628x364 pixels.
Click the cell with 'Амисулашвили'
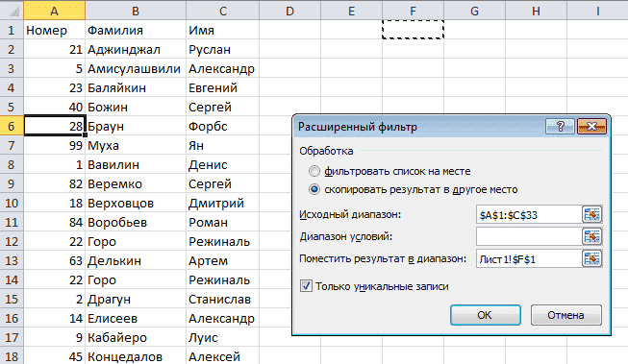coord(136,68)
